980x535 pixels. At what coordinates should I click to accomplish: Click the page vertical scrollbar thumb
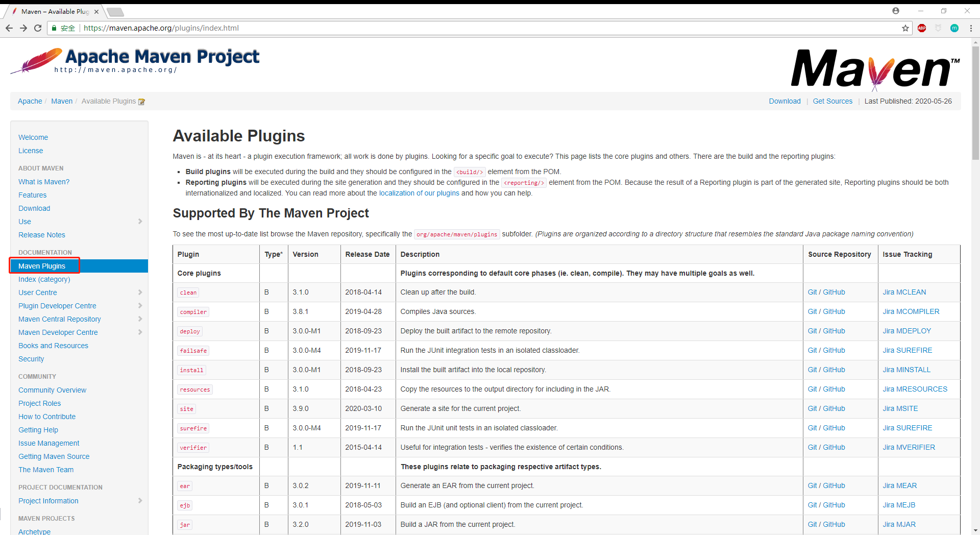click(x=975, y=104)
